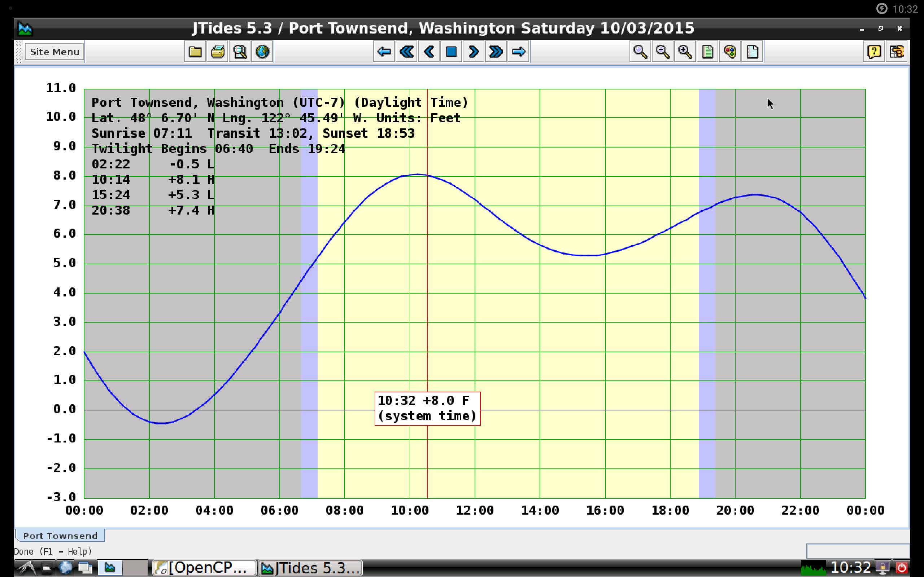Viewport: 924px width, 577px height.
Task: Open the Site Menu
Action: click(x=54, y=52)
